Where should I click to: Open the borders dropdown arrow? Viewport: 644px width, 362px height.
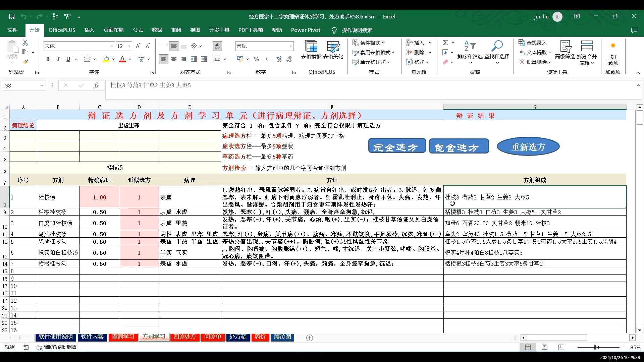[95, 59]
